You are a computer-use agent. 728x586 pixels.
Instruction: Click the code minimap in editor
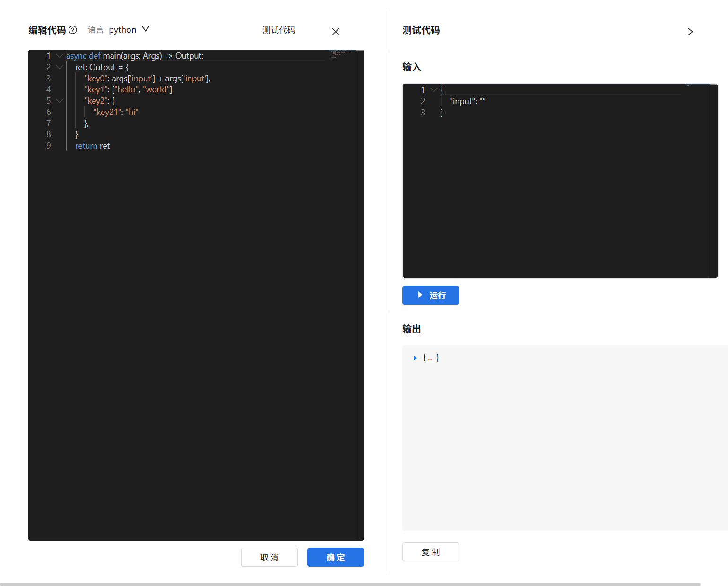(341, 53)
